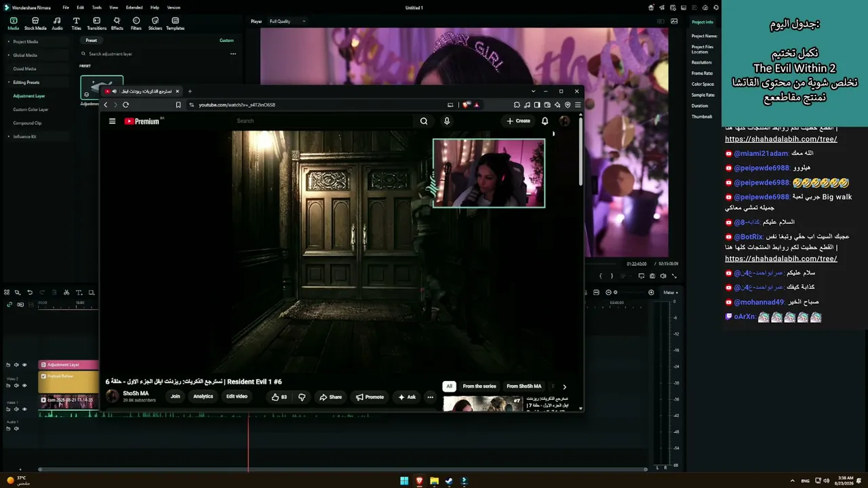Mute the Video 2 track
The width and height of the screenshot is (868, 488).
coord(16,386)
